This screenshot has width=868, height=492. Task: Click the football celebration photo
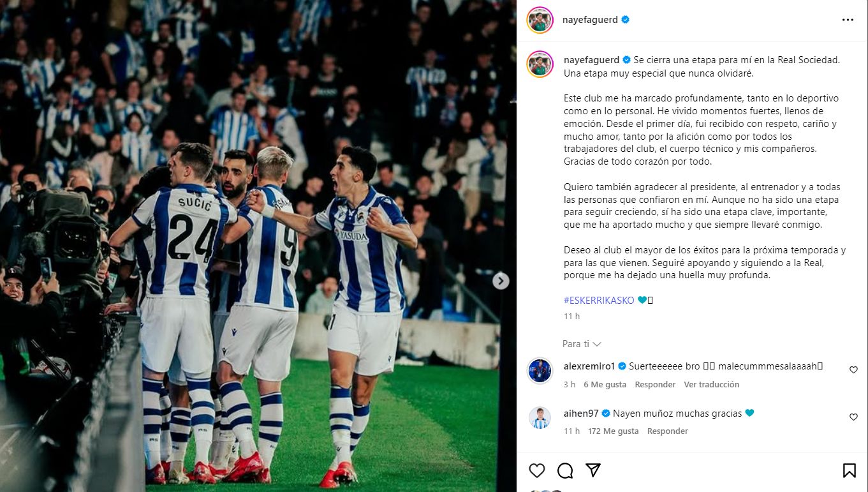coord(258,246)
